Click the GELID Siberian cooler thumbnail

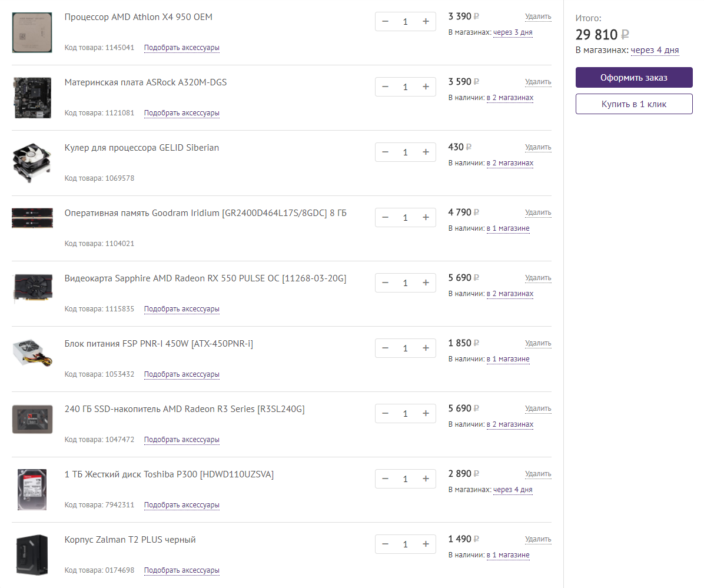coord(28,162)
